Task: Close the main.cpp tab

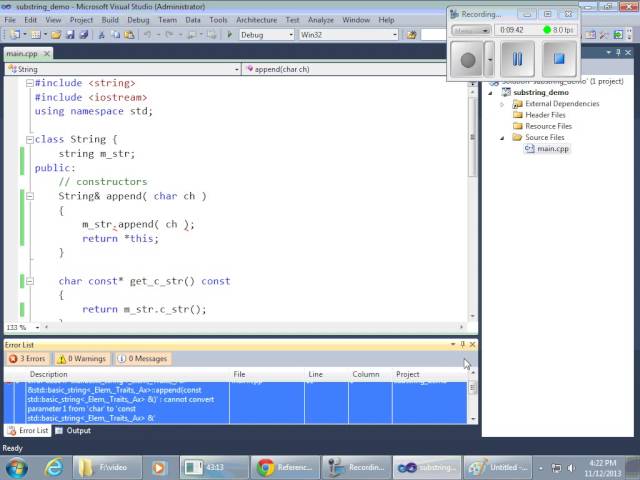Action: click(x=47, y=53)
